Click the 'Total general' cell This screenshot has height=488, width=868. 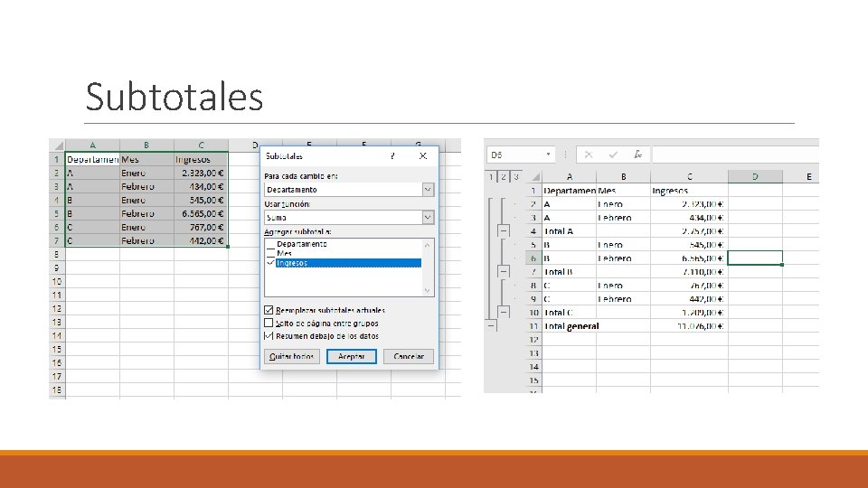[x=570, y=326]
